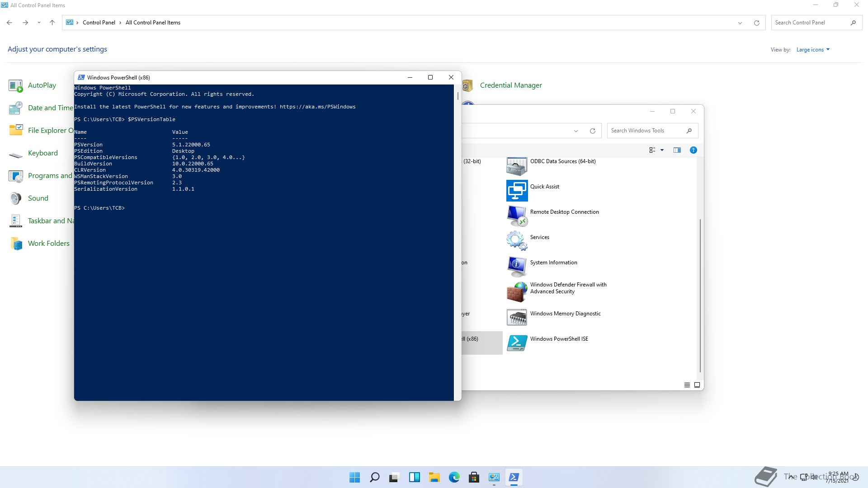The width and height of the screenshot is (868, 488).
Task: Open Date and Time in Control Panel
Action: pyautogui.click(x=41, y=108)
